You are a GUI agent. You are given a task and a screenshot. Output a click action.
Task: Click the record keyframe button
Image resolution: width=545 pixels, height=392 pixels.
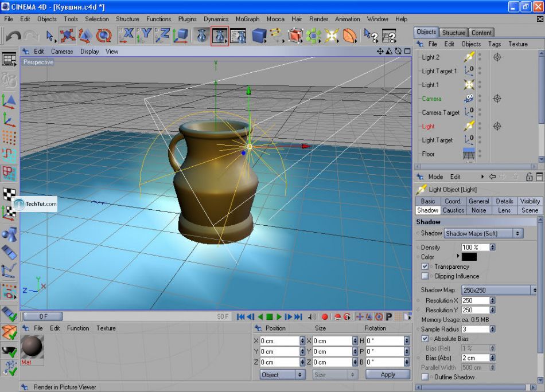[x=325, y=317]
